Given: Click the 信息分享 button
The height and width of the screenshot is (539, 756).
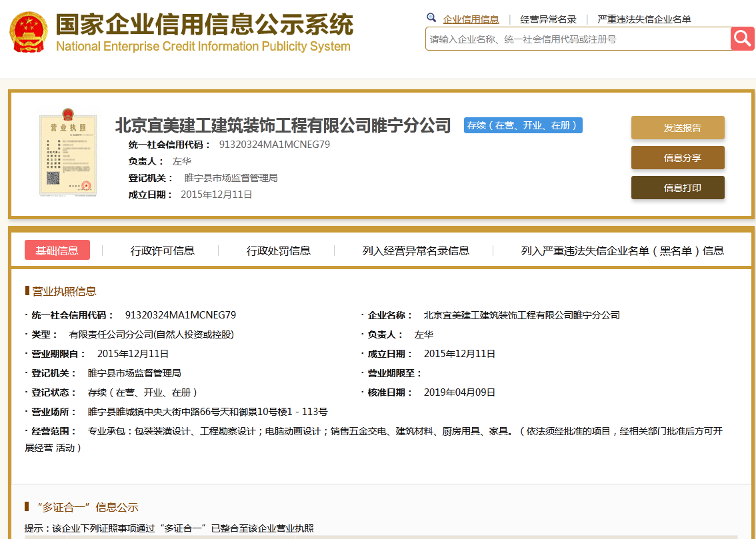Looking at the screenshot, I should pos(678,157).
